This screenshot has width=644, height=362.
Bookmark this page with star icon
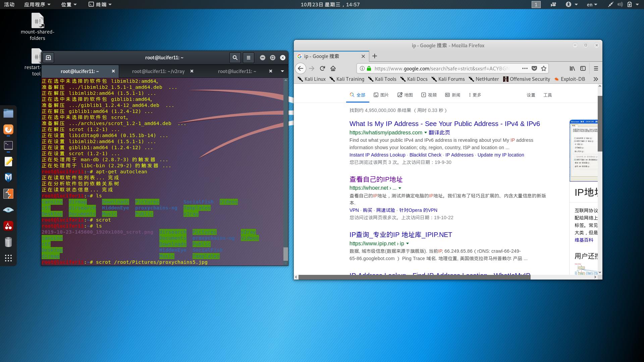(544, 68)
